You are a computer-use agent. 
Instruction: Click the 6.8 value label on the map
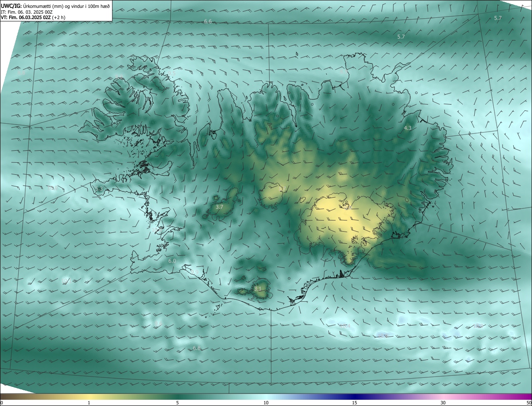pyautogui.click(x=197, y=348)
